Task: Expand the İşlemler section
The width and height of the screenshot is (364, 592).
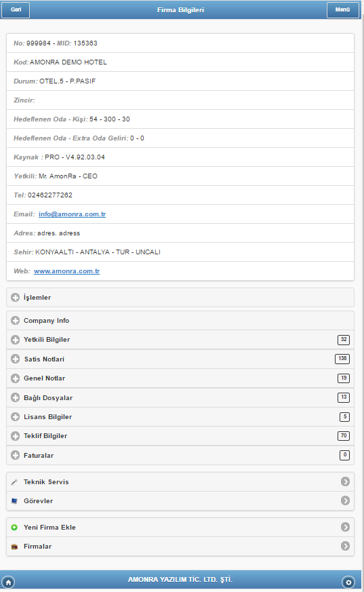Action: (180, 298)
